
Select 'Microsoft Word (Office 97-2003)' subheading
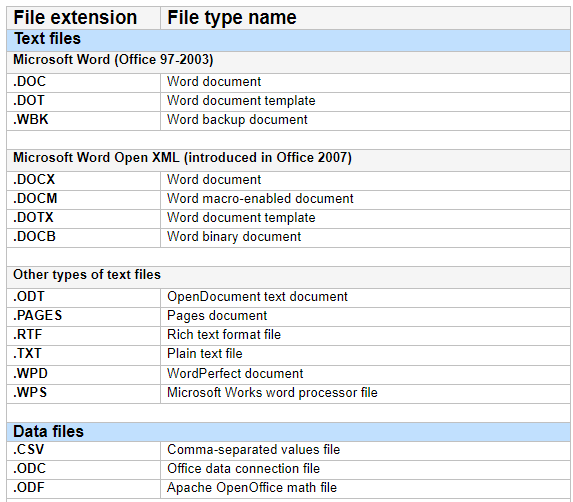(x=288, y=62)
